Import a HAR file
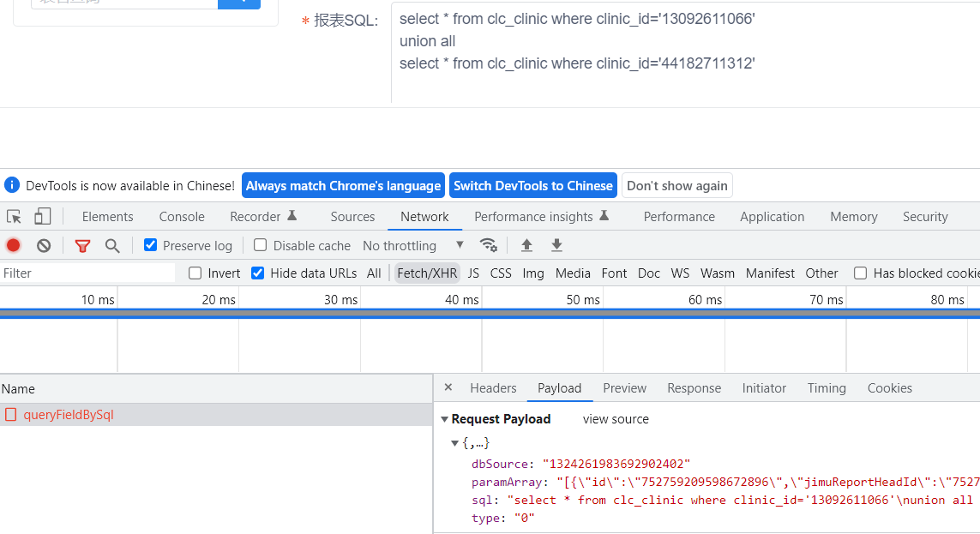Viewport: 980px width, 534px height. (526, 246)
